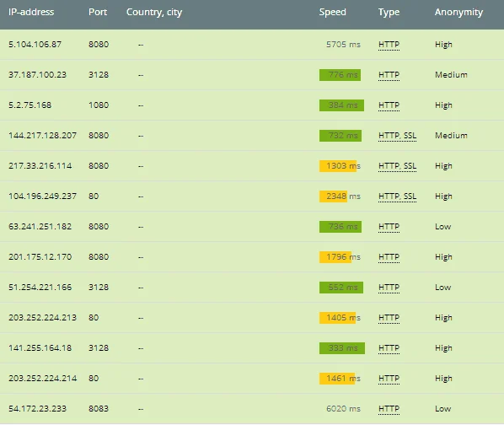Click port 80 of 104.196.249.237
Viewport: 504px width, 425px height.
tap(94, 196)
